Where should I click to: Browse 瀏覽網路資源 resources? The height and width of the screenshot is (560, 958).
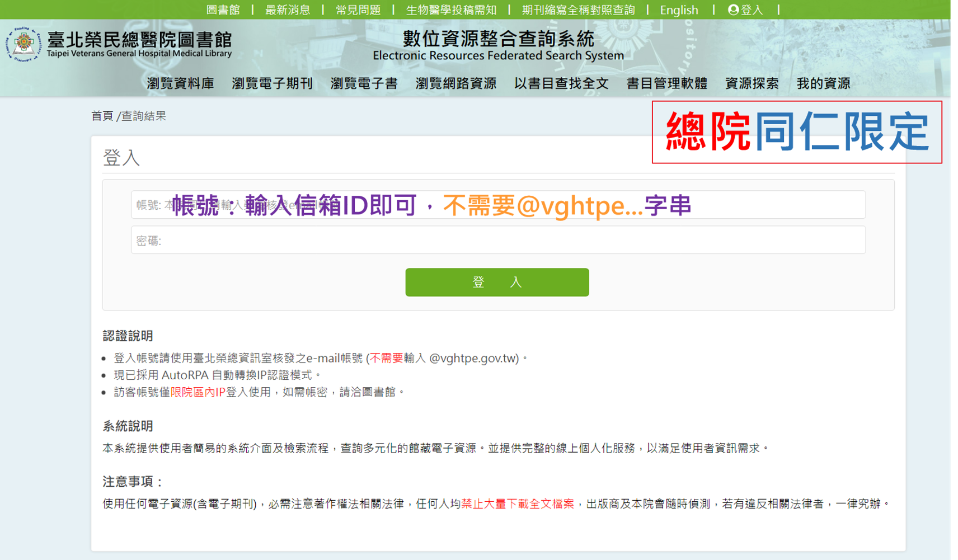coord(455,83)
